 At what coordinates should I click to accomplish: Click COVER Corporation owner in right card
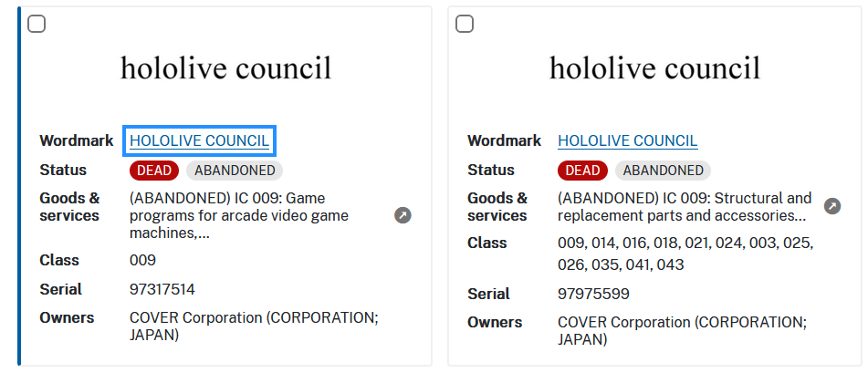[x=681, y=331]
